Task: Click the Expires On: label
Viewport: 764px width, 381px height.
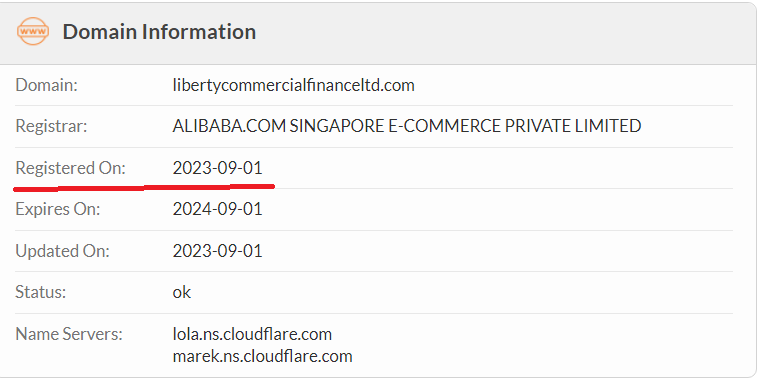Action: point(57,210)
